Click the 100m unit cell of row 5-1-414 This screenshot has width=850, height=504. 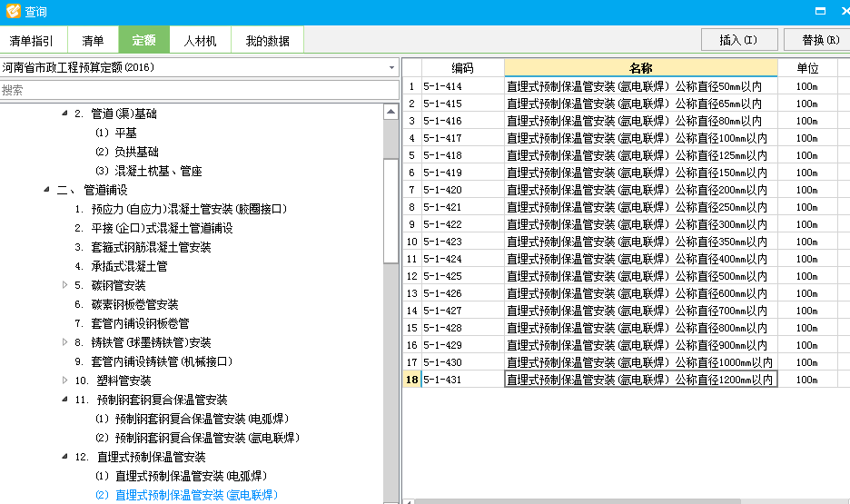coord(807,86)
